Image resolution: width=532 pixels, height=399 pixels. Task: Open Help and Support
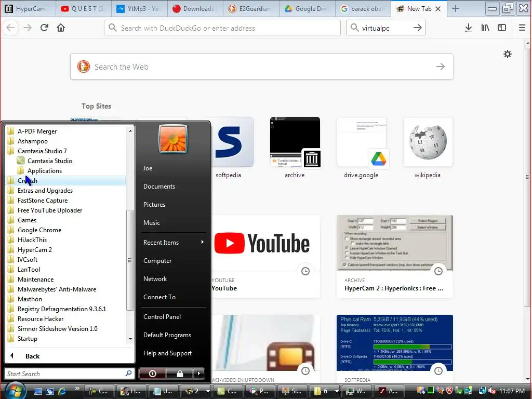tap(167, 353)
